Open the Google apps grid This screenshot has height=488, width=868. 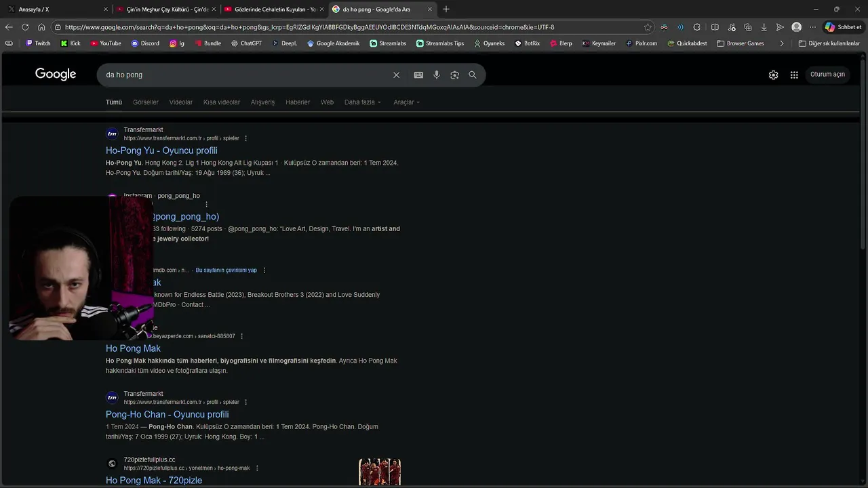click(x=794, y=75)
